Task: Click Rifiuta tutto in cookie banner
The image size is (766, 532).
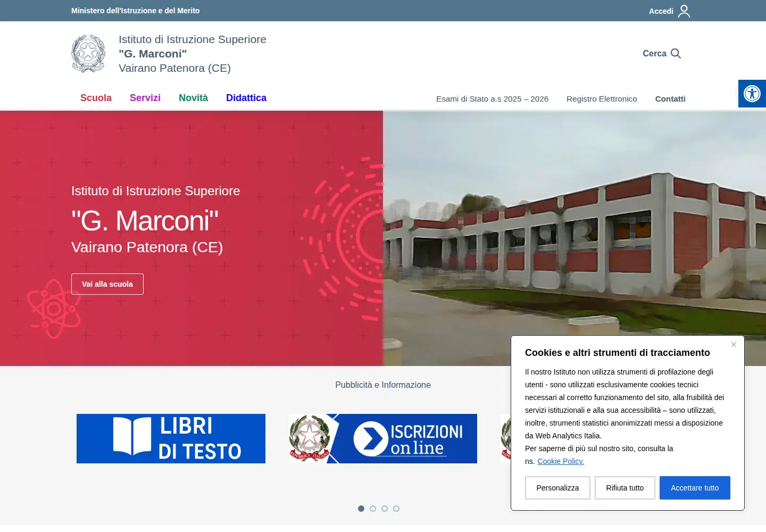Action: tap(625, 488)
